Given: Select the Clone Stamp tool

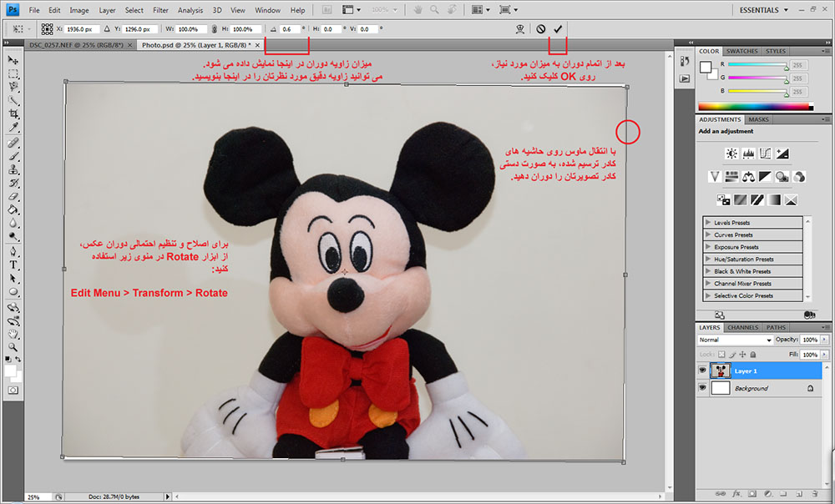Looking at the screenshot, I should pos(13,169).
